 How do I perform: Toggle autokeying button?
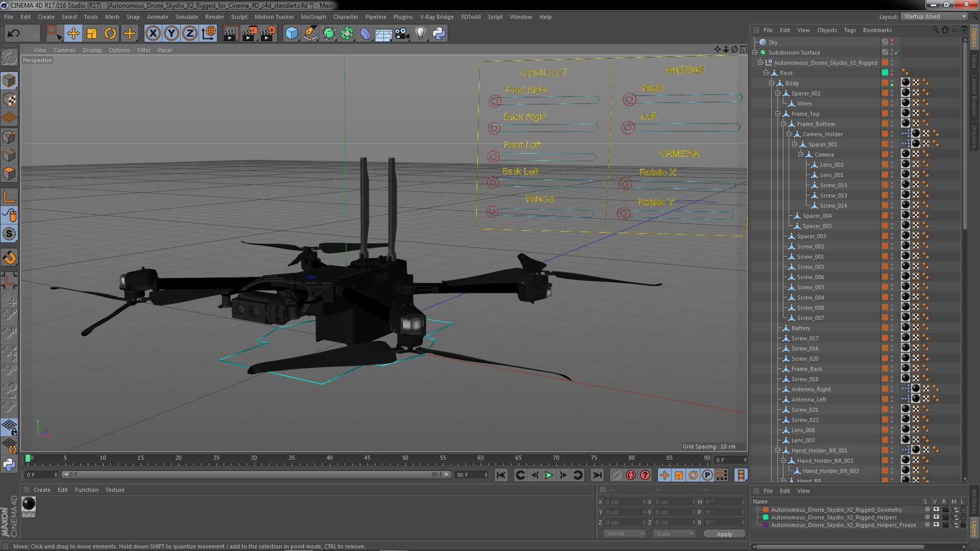click(631, 475)
